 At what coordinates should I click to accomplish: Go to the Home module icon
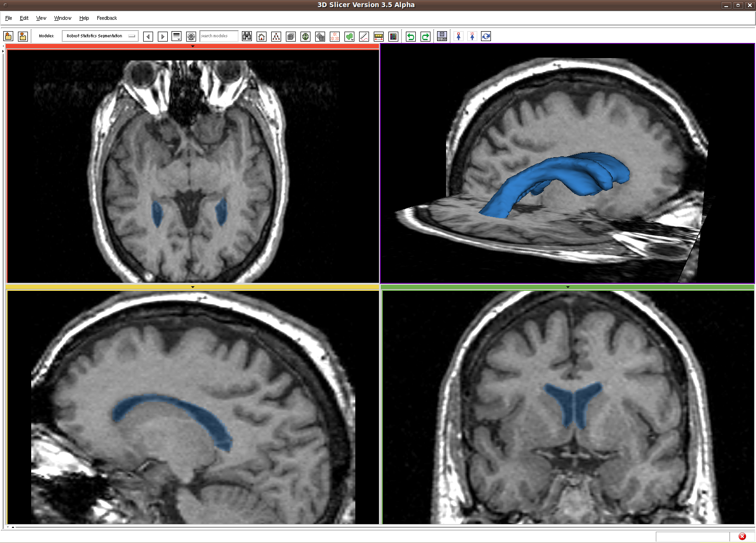point(261,36)
